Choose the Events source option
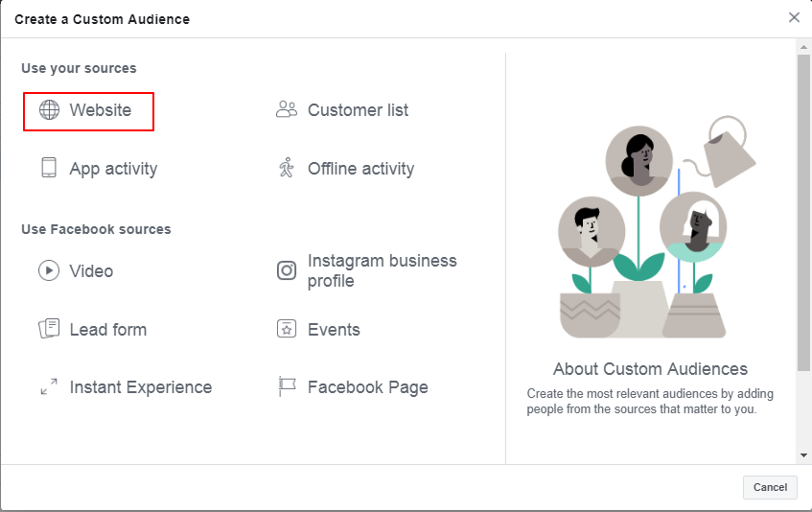Screen dimensions: 812x512 tap(334, 329)
